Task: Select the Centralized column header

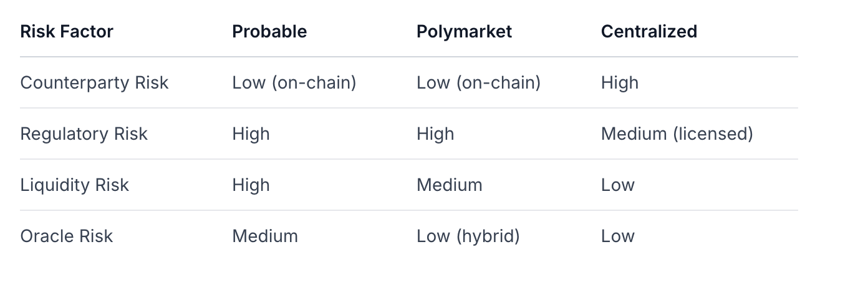Action: coord(649,32)
